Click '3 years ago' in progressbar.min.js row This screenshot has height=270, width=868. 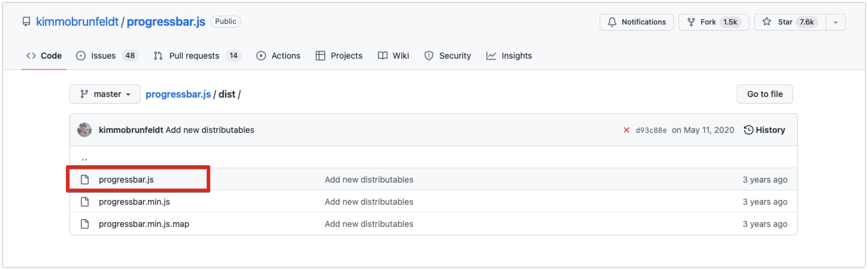pyautogui.click(x=765, y=202)
